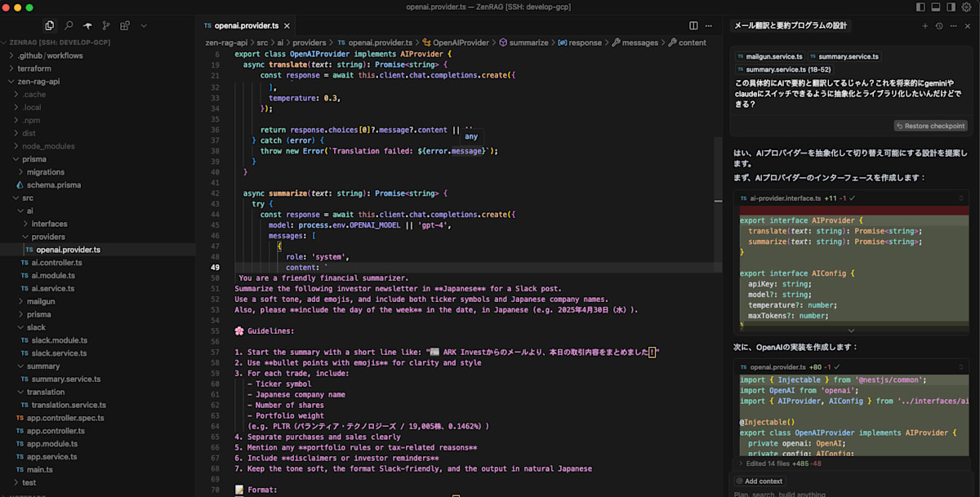This screenshot has height=497, width=980.
Task: Open ai.module.ts file
Action: (53, 276)
